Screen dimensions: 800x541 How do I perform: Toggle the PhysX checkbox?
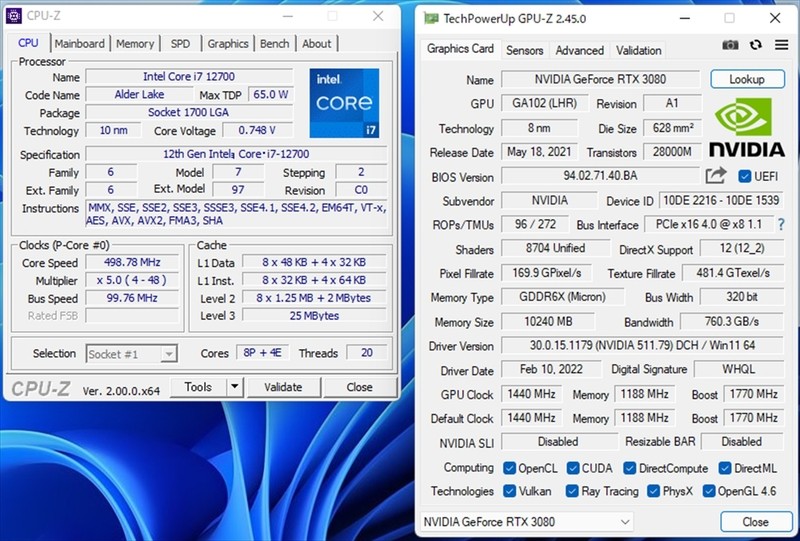(x=653, y=491)
